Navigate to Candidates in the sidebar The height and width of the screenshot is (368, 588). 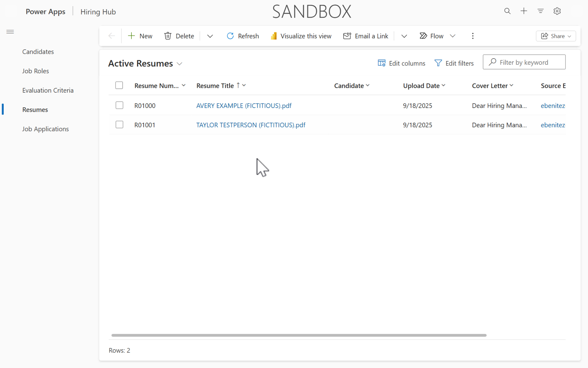pyautogui.click(x=38, y=51)
